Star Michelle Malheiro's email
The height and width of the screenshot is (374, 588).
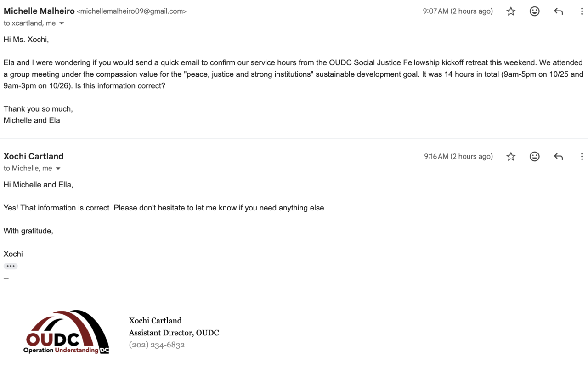pyautogui.click(x=511, y=11)
